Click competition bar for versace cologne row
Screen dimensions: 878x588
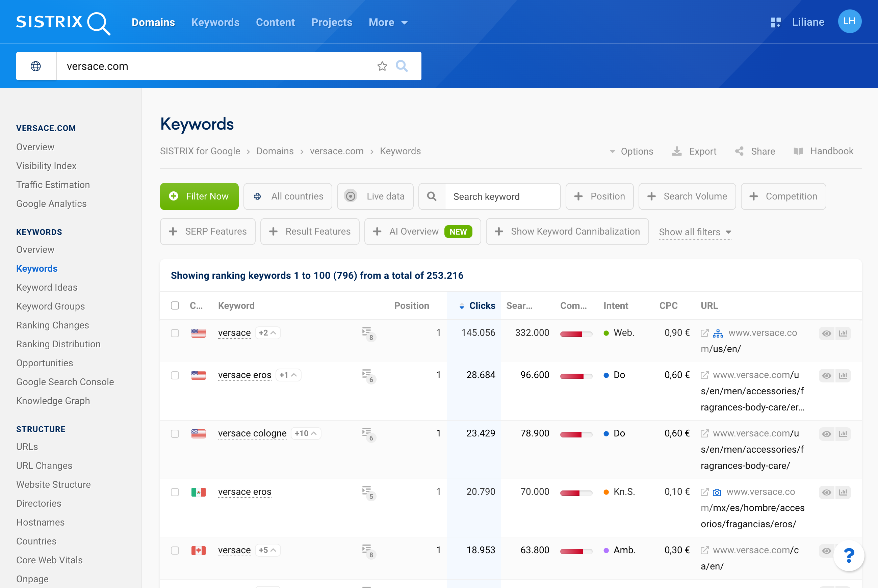pos(576,434)
